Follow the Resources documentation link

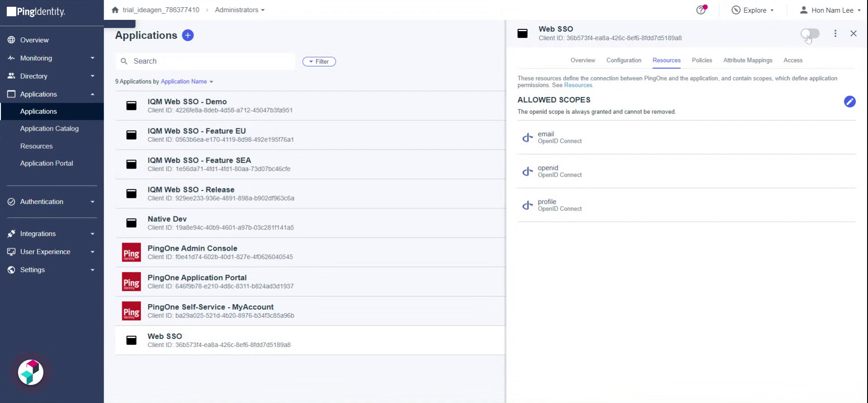coord(578,85)
